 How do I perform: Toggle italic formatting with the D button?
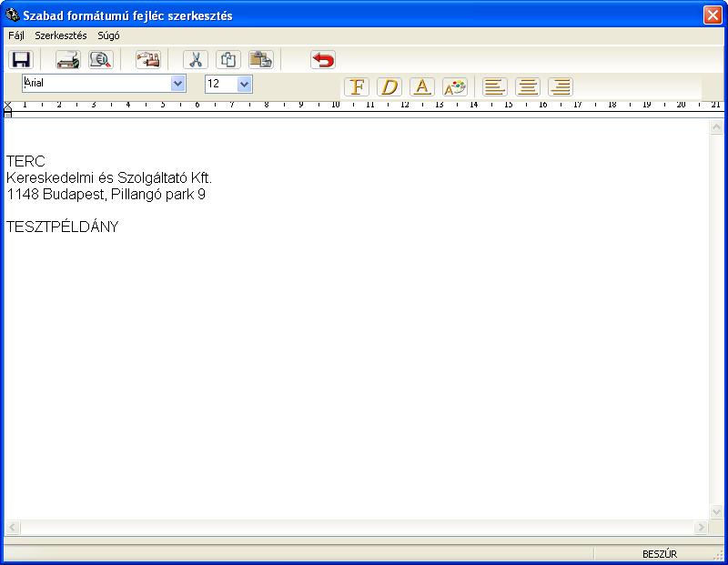(x=389, y=86)
